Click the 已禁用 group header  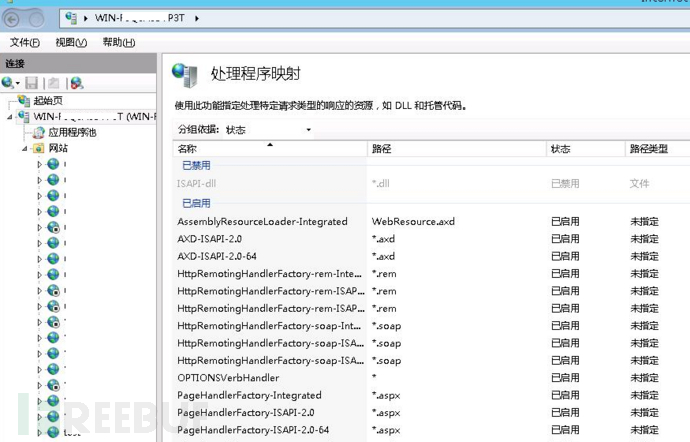click(196, 166)
